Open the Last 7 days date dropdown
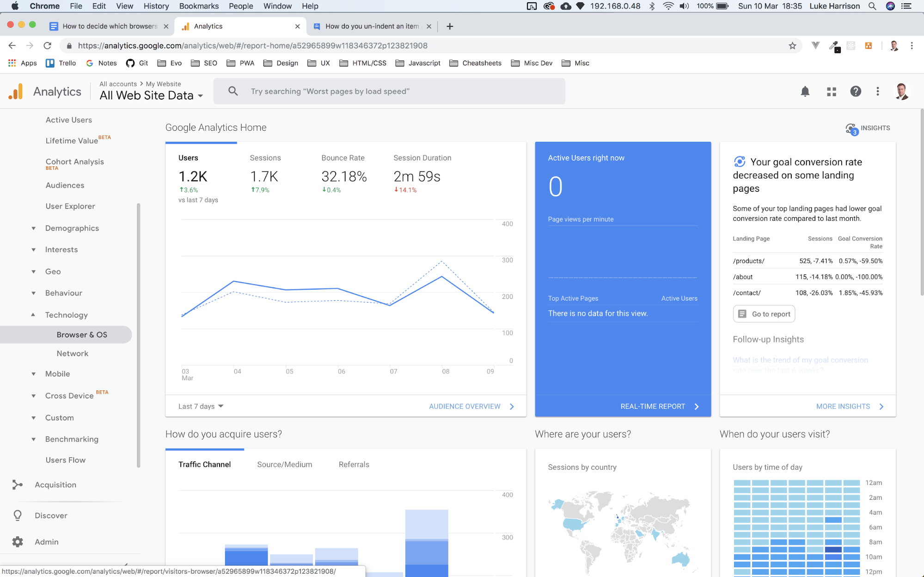Viewport: 924px width, 577px height. (x=201, y=407)
